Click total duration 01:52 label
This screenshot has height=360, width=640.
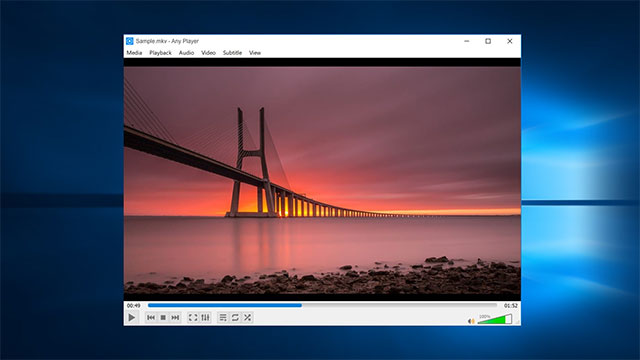click(x=511, y=305)
